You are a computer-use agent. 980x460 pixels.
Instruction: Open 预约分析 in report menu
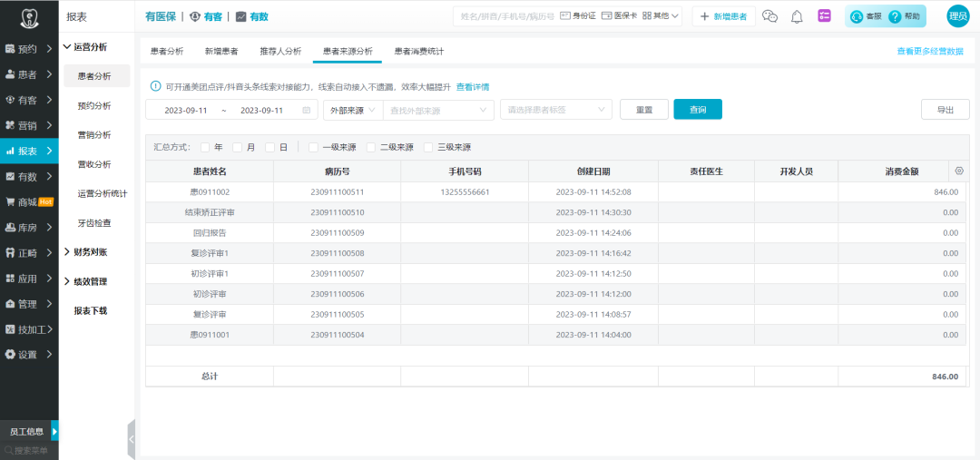coord(94,105)
